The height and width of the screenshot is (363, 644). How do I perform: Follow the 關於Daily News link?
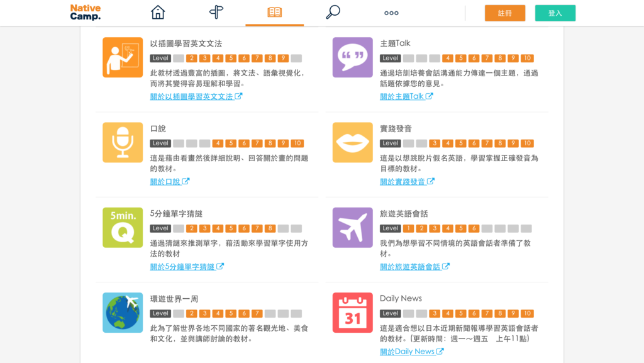pos(411,352)
